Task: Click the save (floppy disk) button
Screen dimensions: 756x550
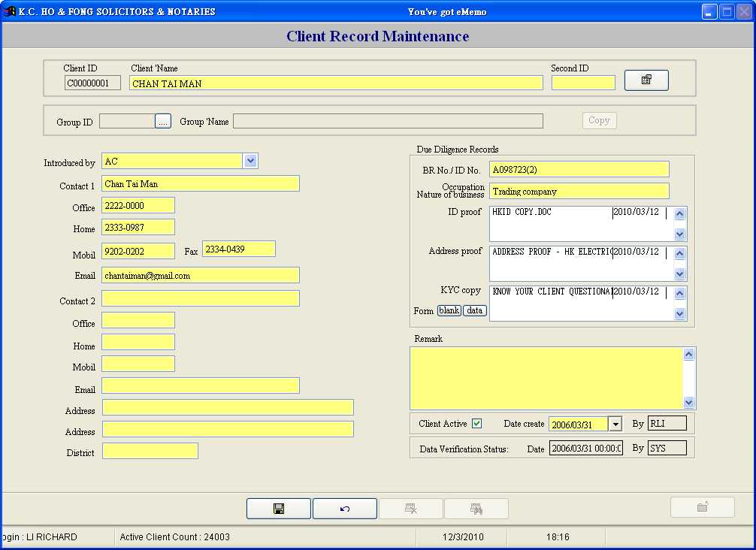Action: pyautogui.click(x=278, y=509)
